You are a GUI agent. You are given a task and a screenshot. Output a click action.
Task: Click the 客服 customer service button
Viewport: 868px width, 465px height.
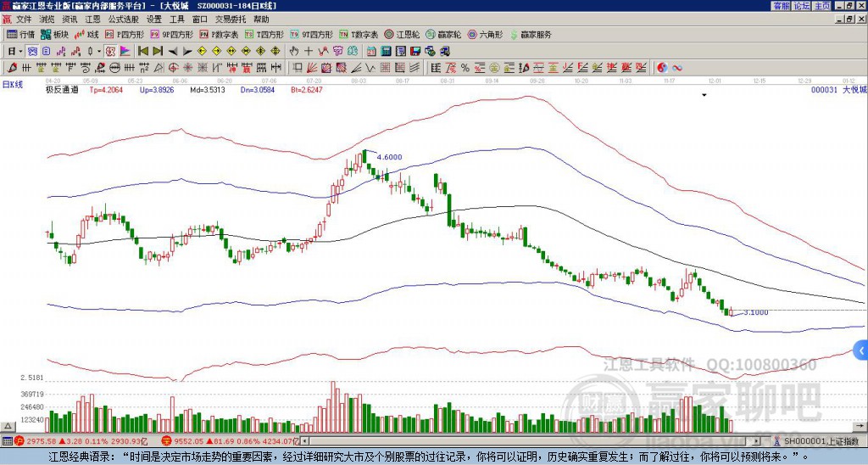tap(781, 6)
